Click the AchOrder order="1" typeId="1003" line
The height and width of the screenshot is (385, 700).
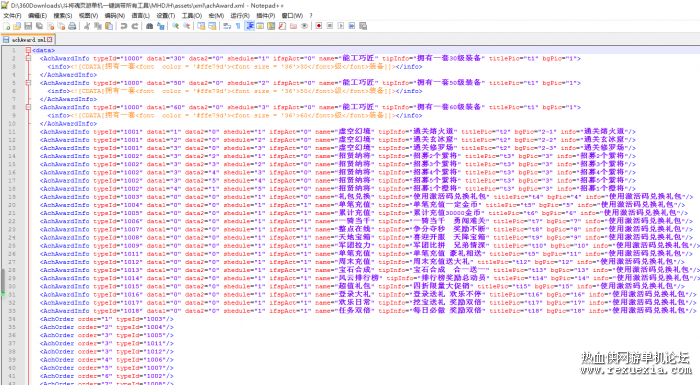click(107, 319)
